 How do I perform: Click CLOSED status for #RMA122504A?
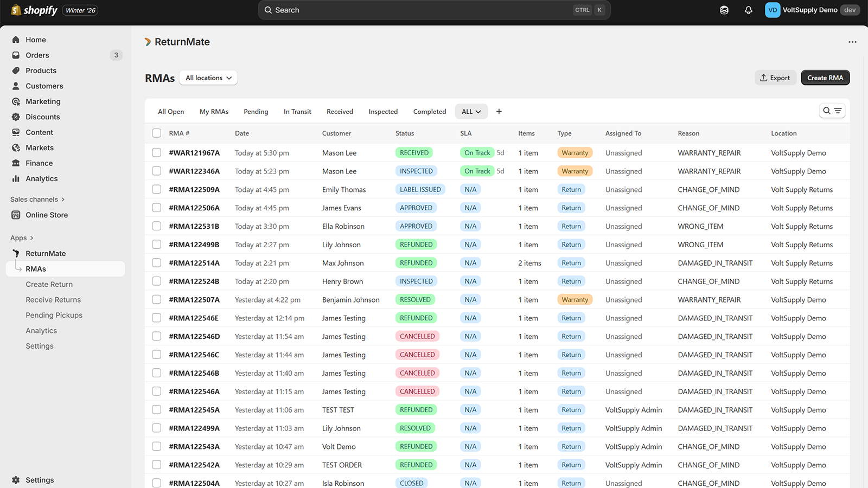[x=412, y=483]
